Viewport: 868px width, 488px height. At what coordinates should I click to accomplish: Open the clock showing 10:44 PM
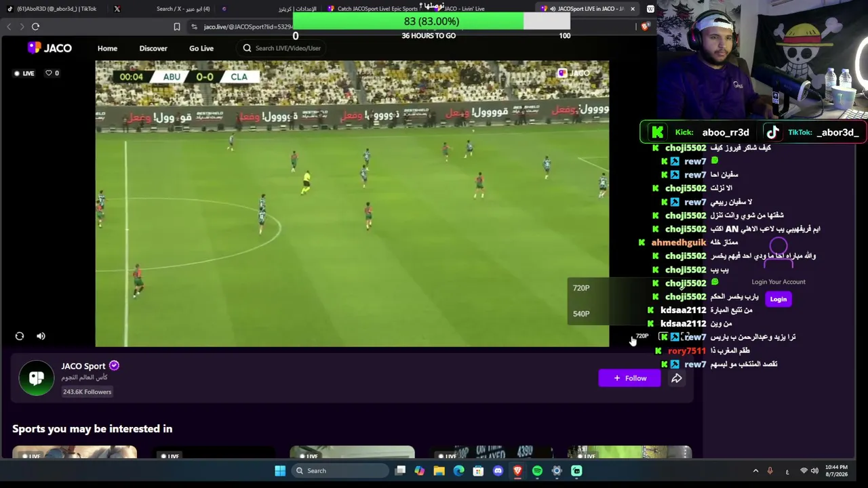(837, 471)
